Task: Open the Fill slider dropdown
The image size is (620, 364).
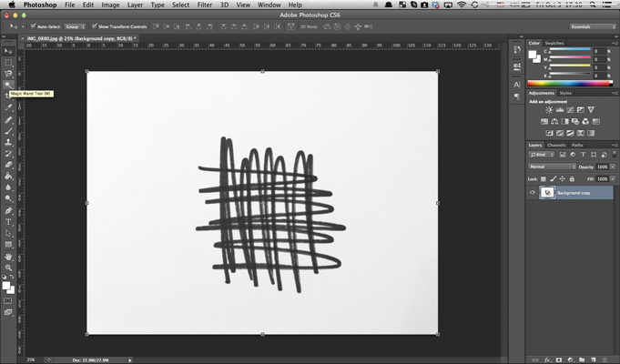Action: [613, 179]
